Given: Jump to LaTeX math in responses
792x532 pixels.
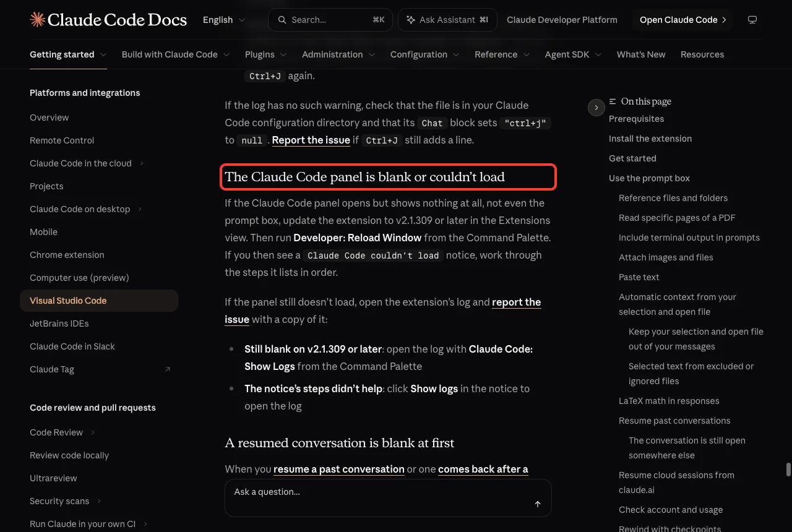Looking at the screenshot, I should [669, 401].
